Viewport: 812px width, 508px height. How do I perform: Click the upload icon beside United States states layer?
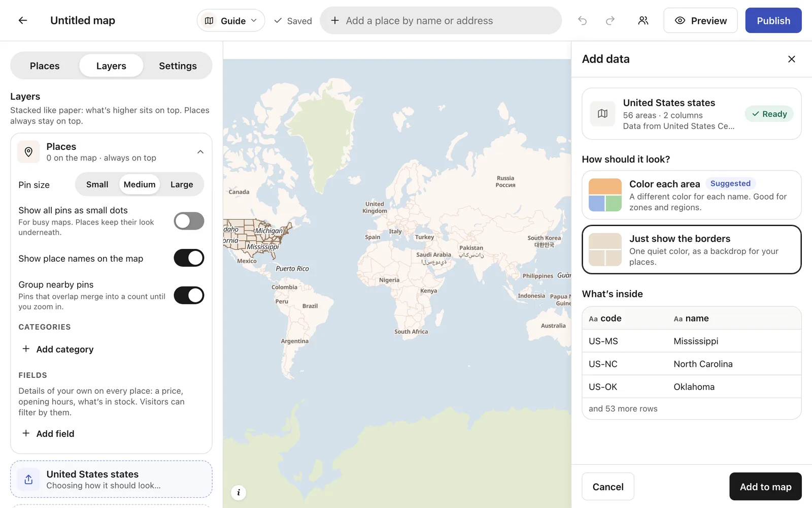28,480
